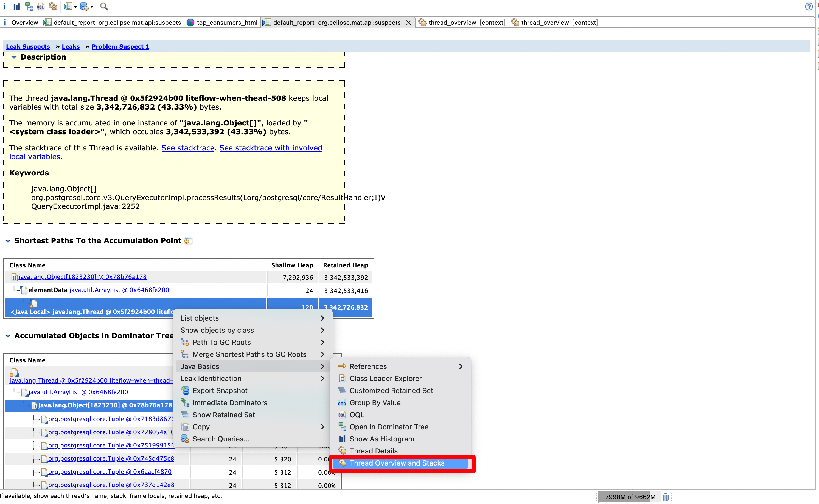Open the Help question mark icon
Screen dimensions: 819x504
tap(809, 6)
